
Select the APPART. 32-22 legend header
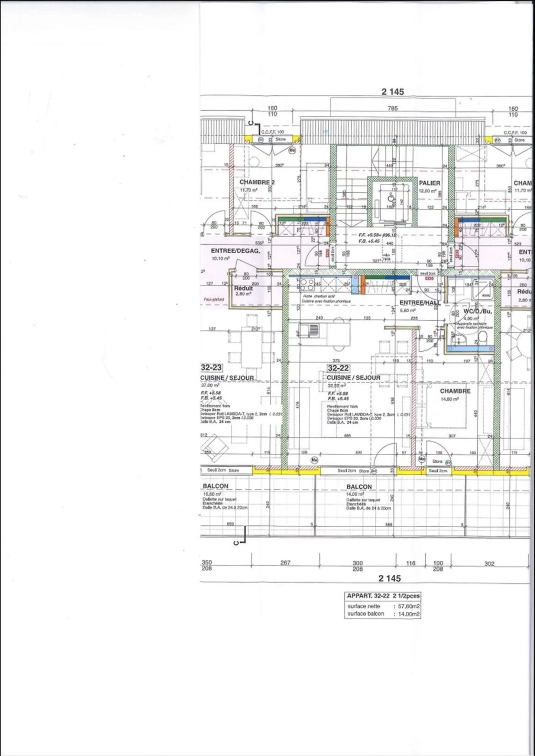(383, 596)
